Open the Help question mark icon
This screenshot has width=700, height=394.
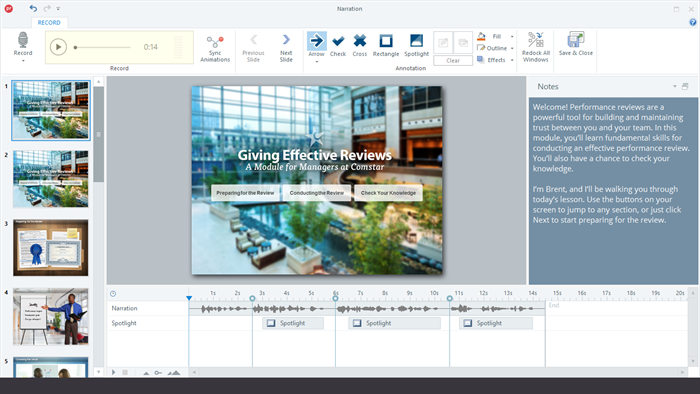point(692,22)
